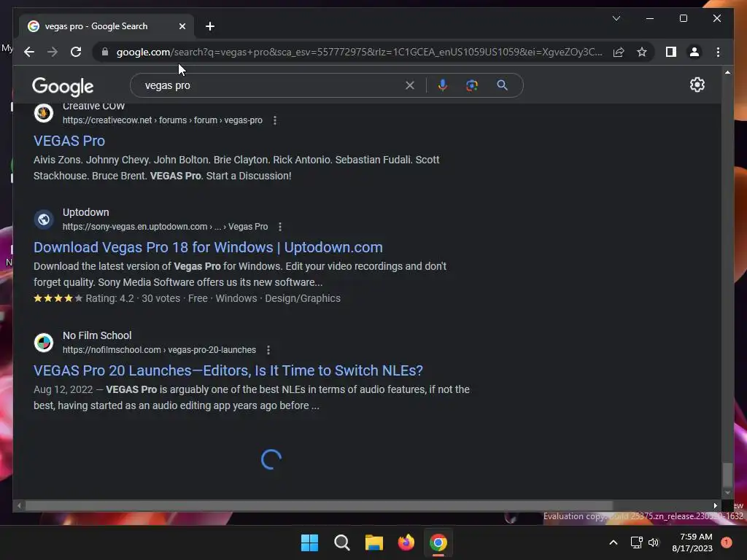
Task: Click the Rating: 4.2 · 30 votes text
Action: pos(133,298)
